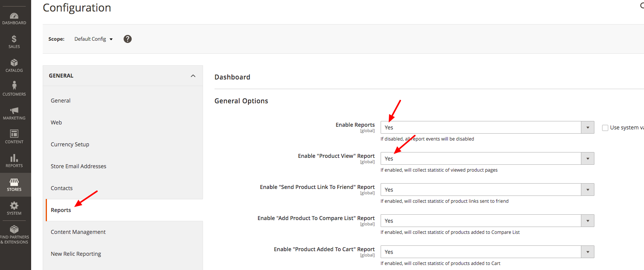Select the Reports configuration tab
This screenshot has height=270, width=644.
[61, 210]
